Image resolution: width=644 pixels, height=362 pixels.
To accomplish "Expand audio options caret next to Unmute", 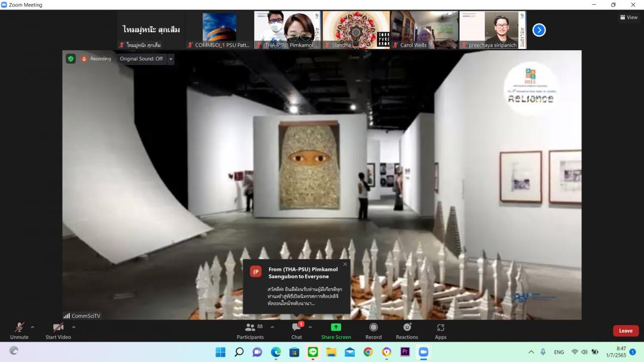I will point(33,327).
